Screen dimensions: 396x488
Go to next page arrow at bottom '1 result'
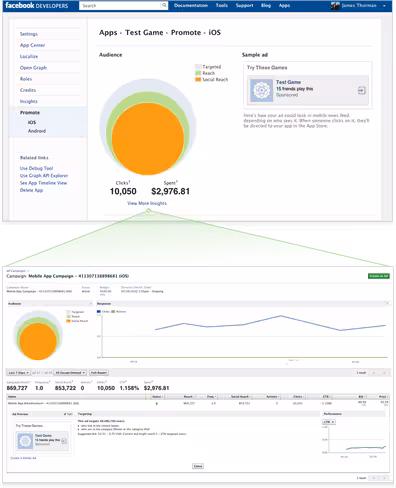[x=384, y=478]
